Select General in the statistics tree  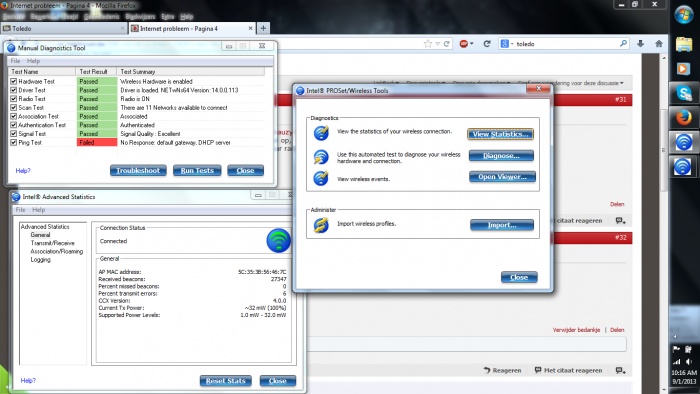click(40, 235)
